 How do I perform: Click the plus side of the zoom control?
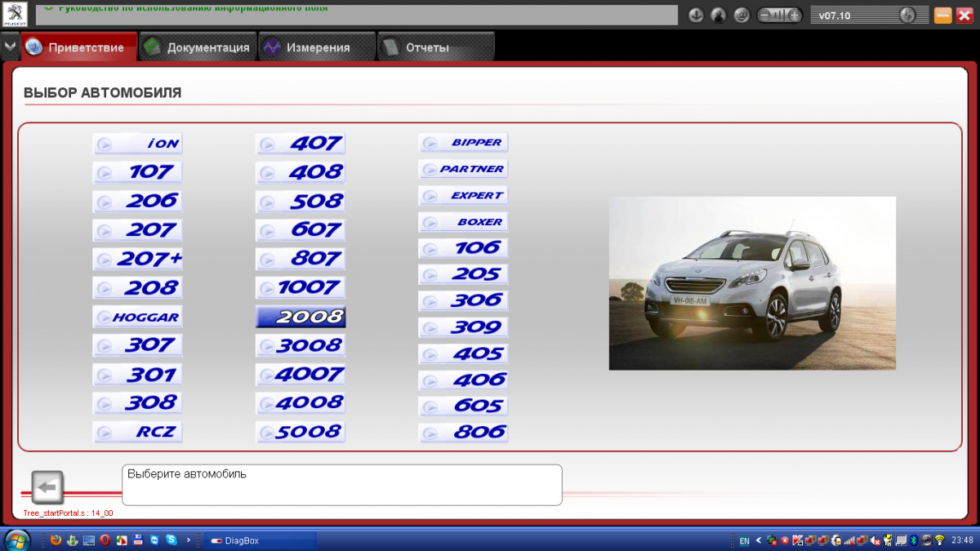pos(794,16)
